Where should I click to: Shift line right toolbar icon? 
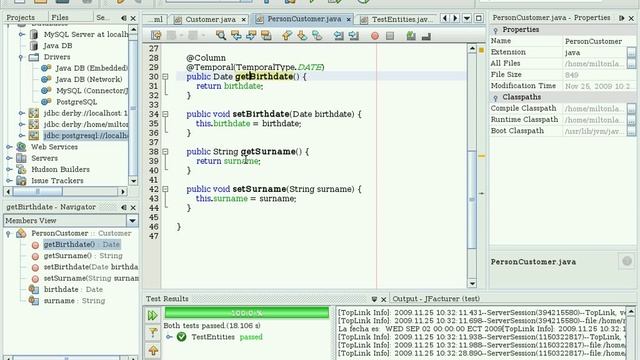coord(353,36)
